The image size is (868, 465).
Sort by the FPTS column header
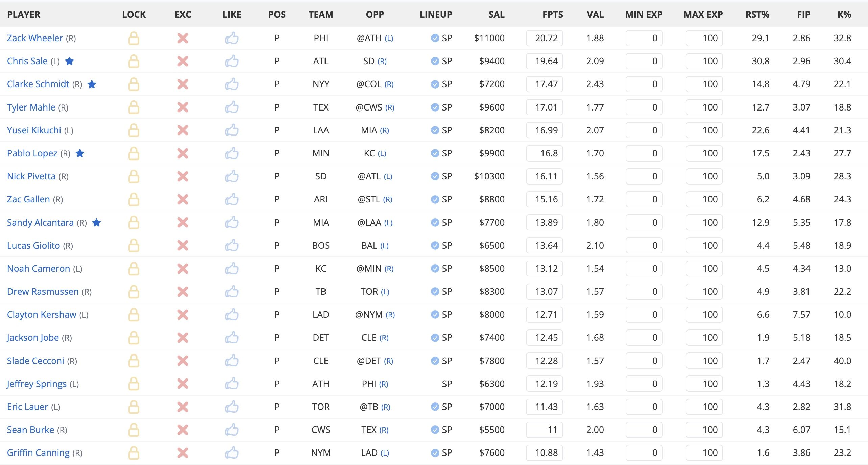[553, 15]
